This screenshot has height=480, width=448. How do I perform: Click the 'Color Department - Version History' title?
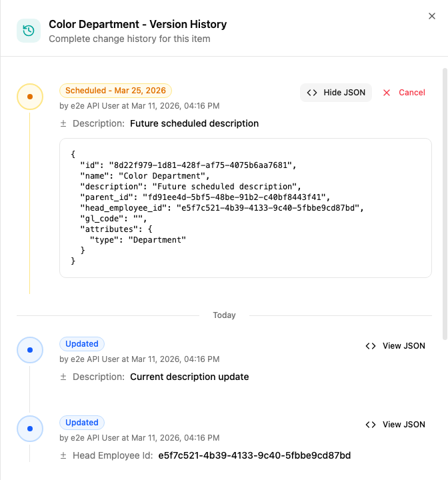click(x=137, y=25)
